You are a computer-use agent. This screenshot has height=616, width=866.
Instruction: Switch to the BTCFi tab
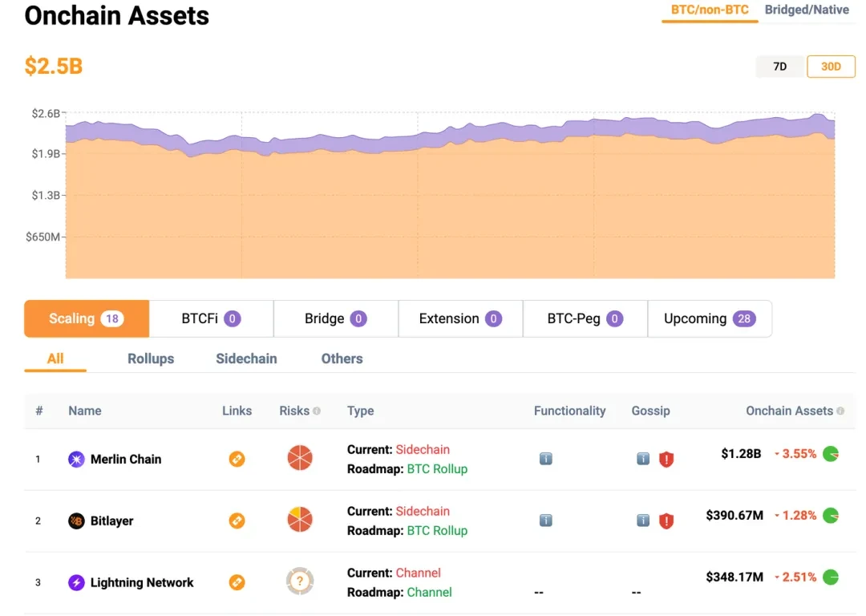pos(211,318)
